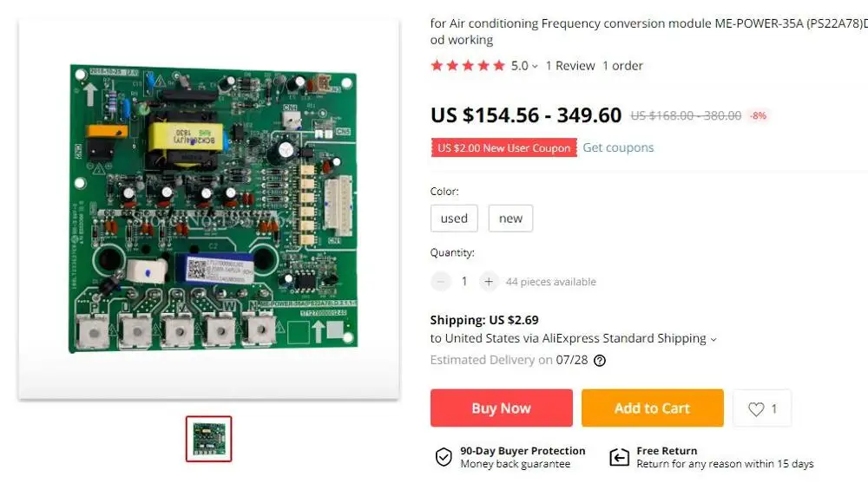Click the Add to Cart button

[x=652, y=408]
